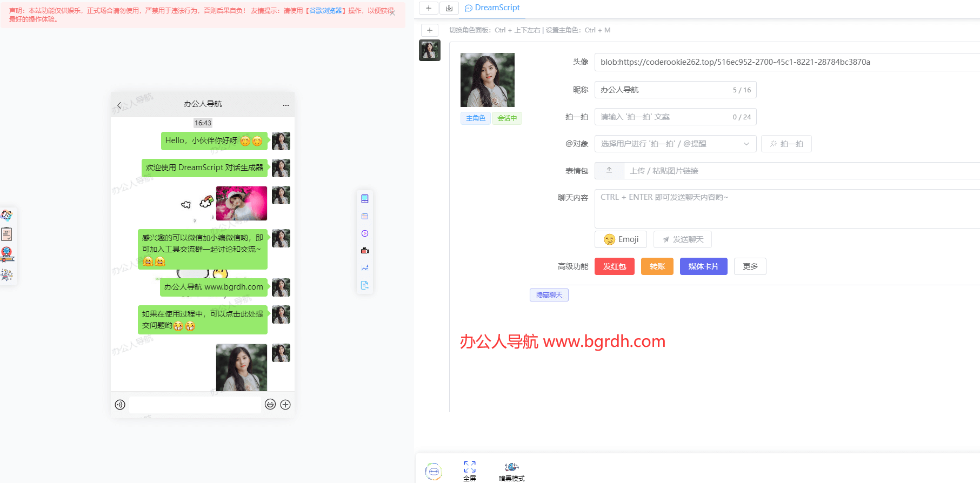Tap the plus circle icon in phone chat bar

pos(285,404)
